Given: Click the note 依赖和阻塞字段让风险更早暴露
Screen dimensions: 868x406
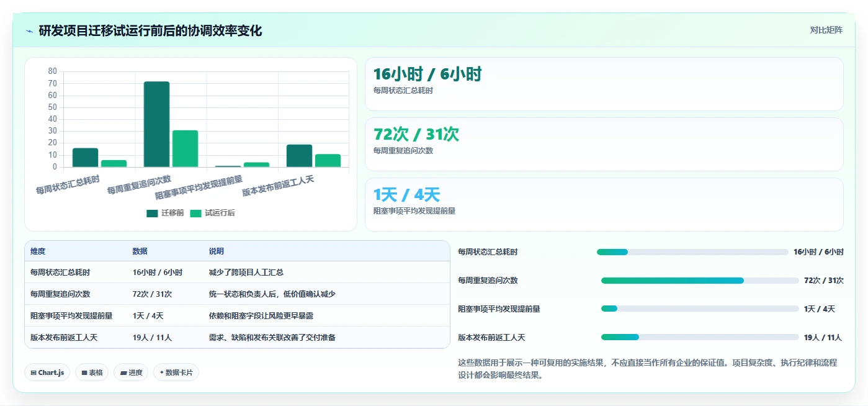Looking at the screenshot, I should tap(261, 316).
